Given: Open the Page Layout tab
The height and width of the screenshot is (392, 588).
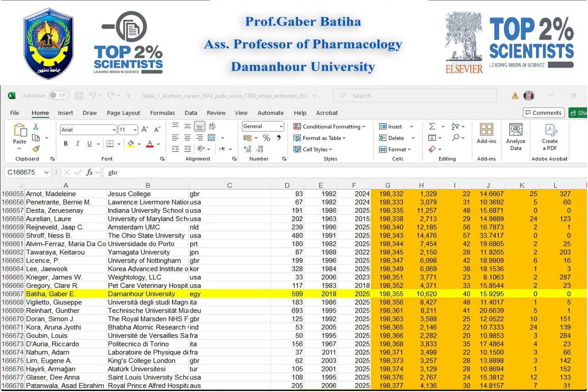Looking at the screenshot, I should (x=123, y=113).
